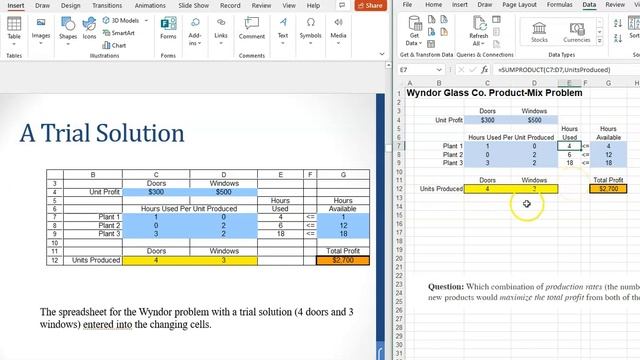Expand the Table dropdown arrow
The width and height of the screenshot is (640, 360).
point(14,44)
